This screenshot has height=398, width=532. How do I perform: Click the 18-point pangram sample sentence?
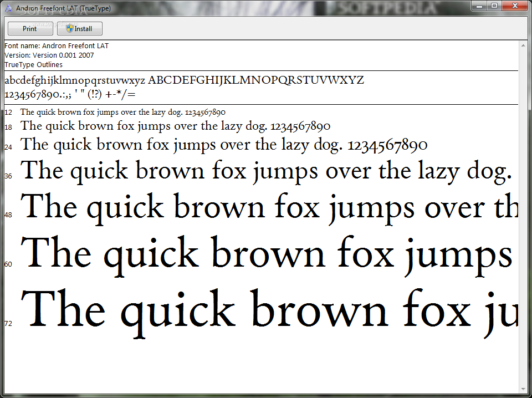click(x=176, y=126)
